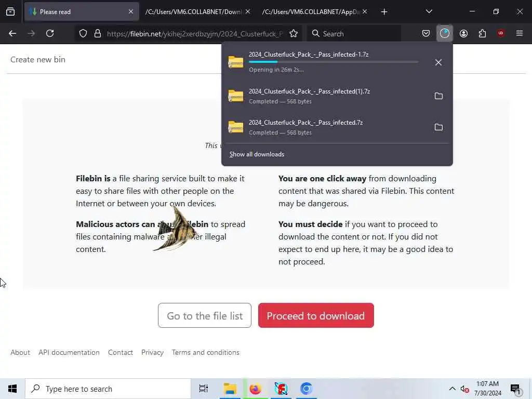Switch to the Please read tab
Image resolution: width=532 pixels, height=399 pixels.
[x=82, y=12]
